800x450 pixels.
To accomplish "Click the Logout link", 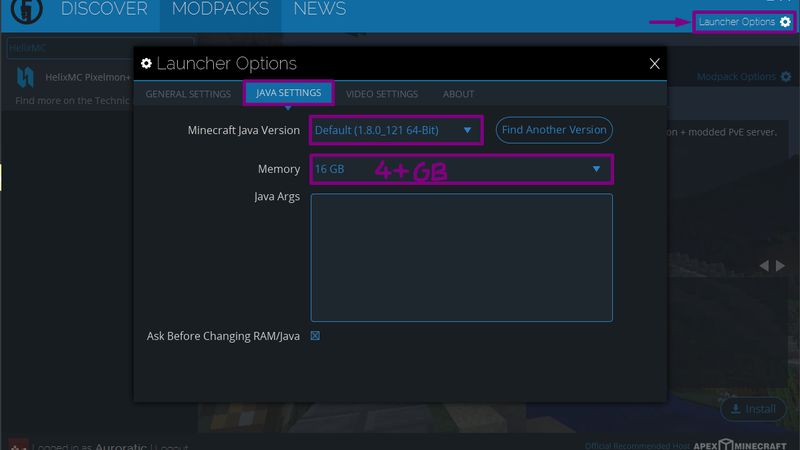I will 171,446.
